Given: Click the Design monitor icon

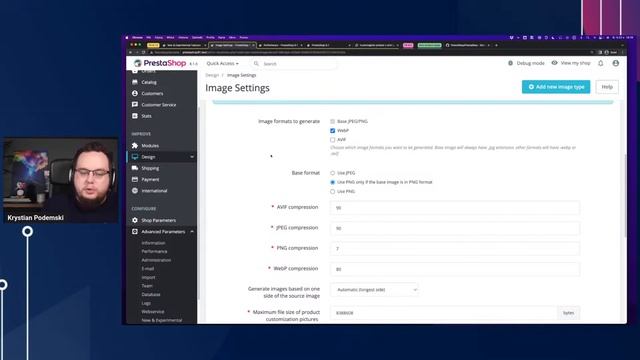Looking at the screenshot, I should [x=135, y=157].
